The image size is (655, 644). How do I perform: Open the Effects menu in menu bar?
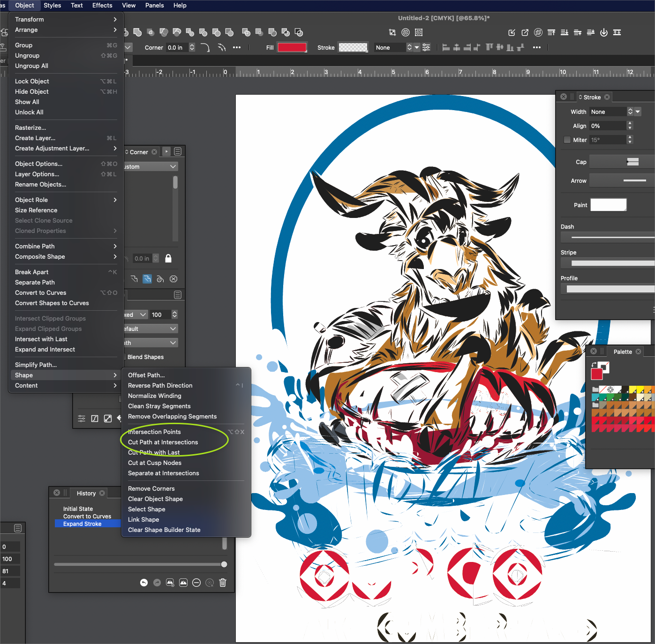click(x=102, y=6)
